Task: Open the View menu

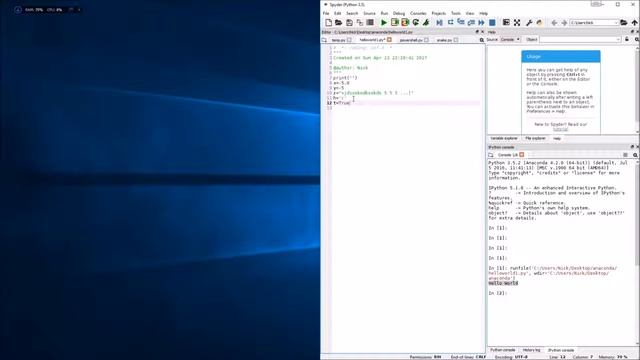Action: (470, 13)
